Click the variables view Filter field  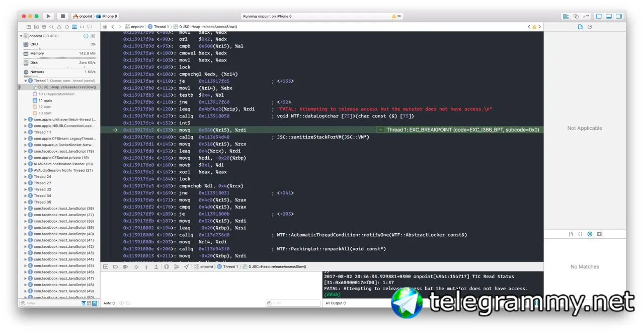pyautogui.click(x=293, y=303)
